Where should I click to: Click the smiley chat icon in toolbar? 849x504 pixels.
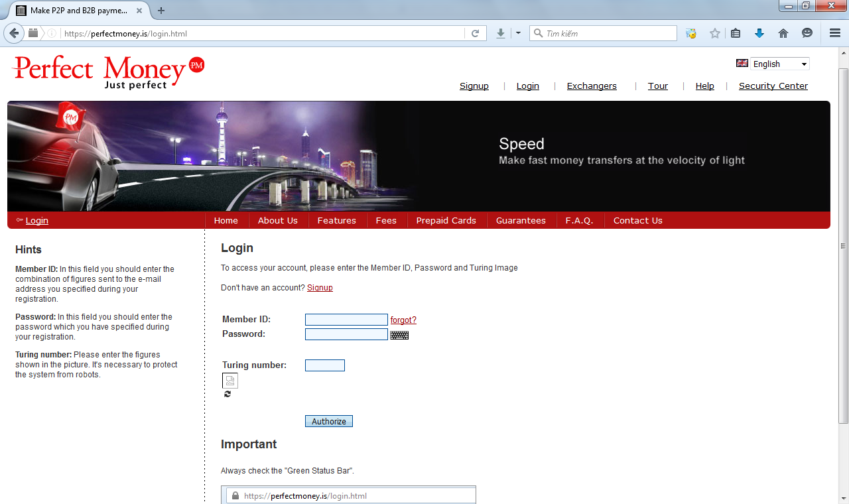[x=807, y=33]
